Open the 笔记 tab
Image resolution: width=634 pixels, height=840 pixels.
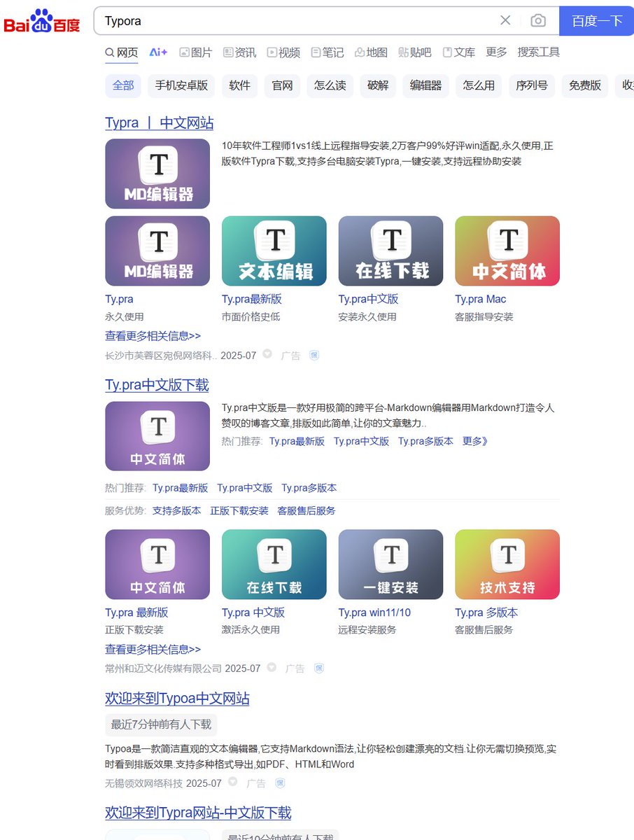click(x=327, y=52)
